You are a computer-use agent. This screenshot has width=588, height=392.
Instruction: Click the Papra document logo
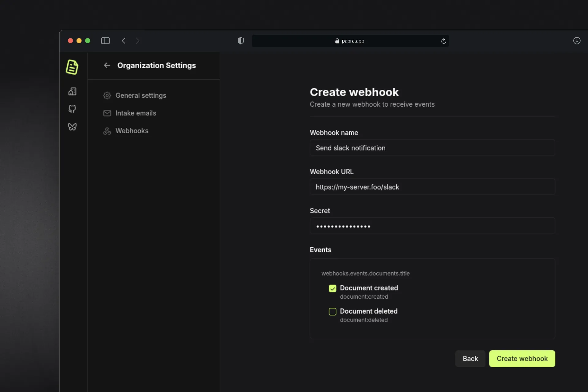tap(72, 67)
